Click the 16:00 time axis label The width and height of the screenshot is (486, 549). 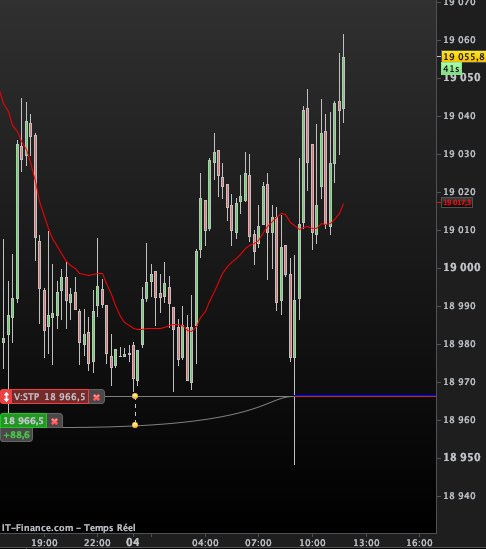click(x=419, y=543)
